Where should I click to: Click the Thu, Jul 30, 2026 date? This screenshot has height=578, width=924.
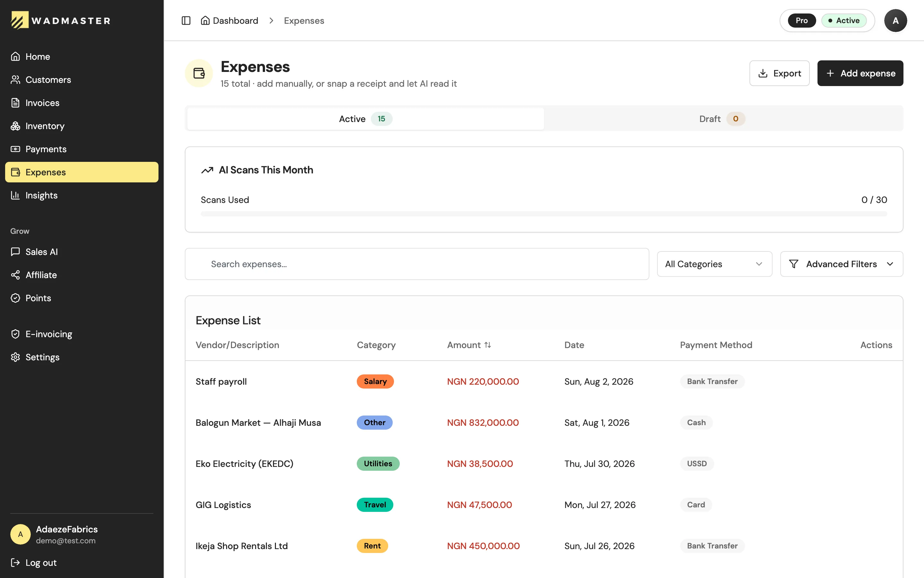tap(599, 464)
